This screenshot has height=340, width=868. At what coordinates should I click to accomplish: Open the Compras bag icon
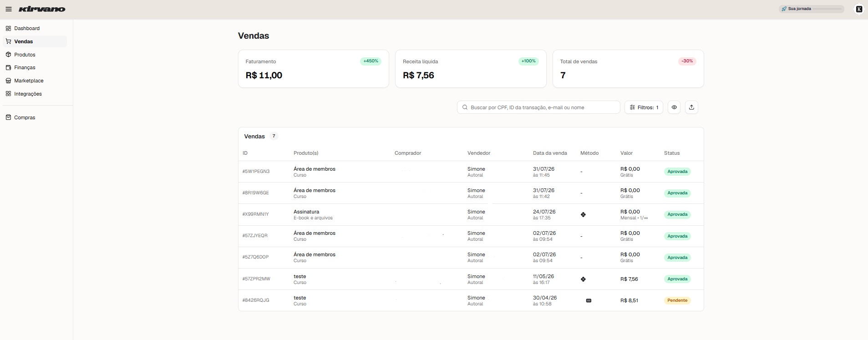[x=8, y=117]
